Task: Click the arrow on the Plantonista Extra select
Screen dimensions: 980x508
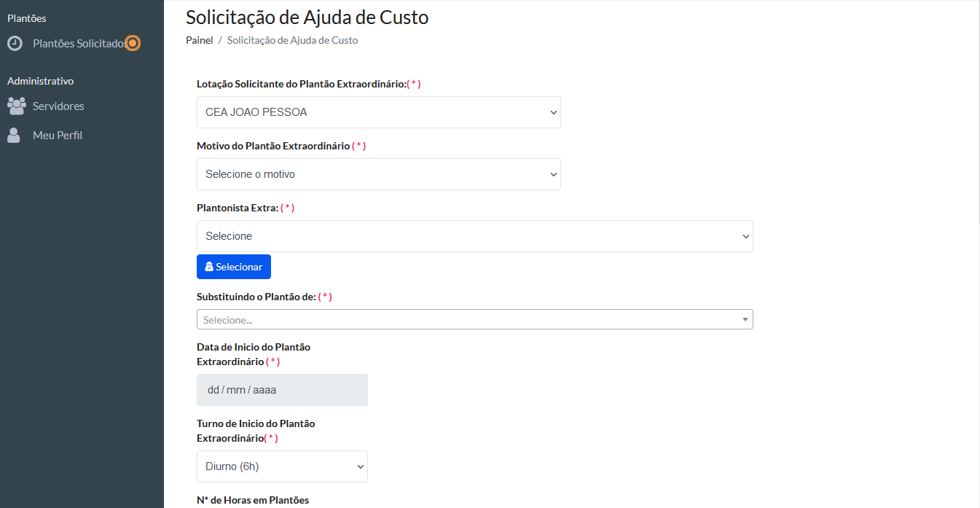Action: tap(745, 236)
